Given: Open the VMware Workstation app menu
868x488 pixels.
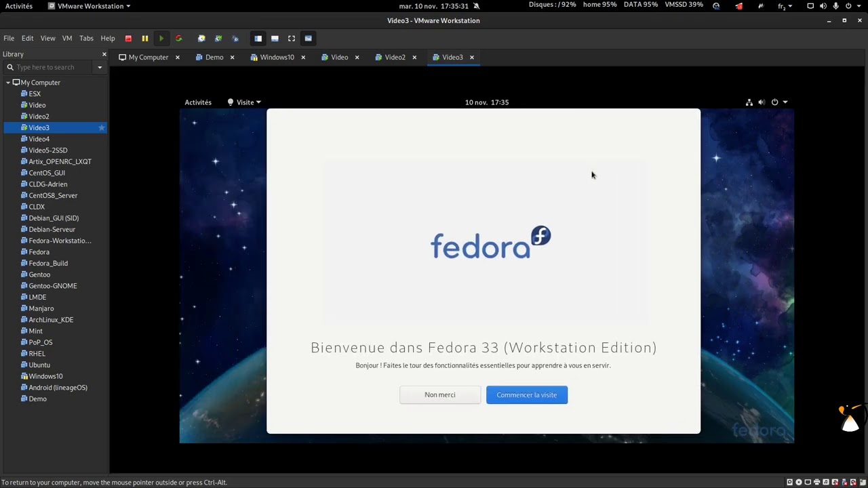Looking at the screenshot, I should pos(90,6).
